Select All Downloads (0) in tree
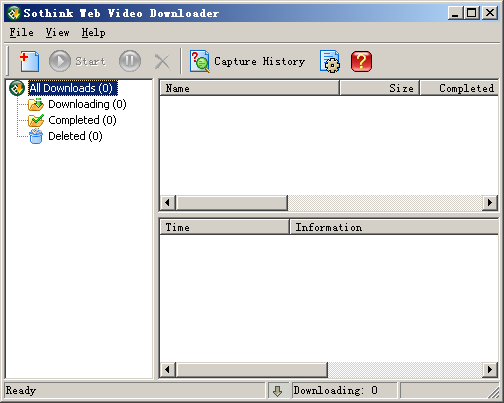Viewport: 504px width, 403px height. click(x=73, y=88)
